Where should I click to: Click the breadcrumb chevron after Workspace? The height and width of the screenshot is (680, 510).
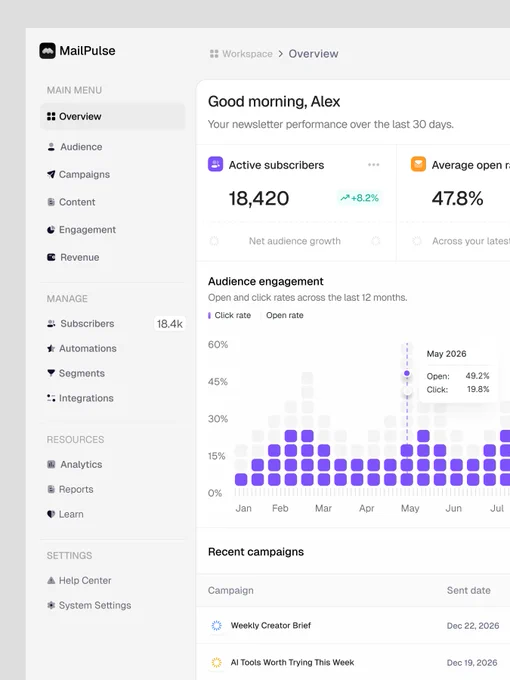281,54
